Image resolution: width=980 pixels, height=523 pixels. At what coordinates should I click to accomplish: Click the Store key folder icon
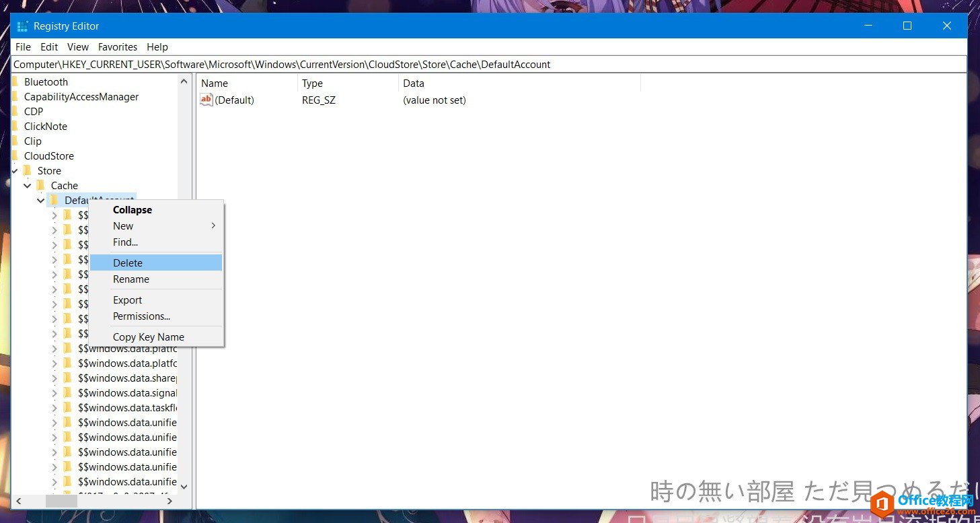click(x=28, y=170)
